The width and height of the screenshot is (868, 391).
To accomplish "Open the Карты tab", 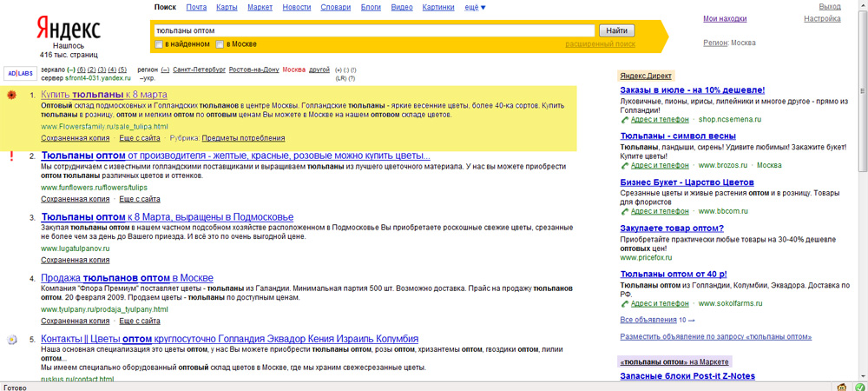I will (227, 7).
